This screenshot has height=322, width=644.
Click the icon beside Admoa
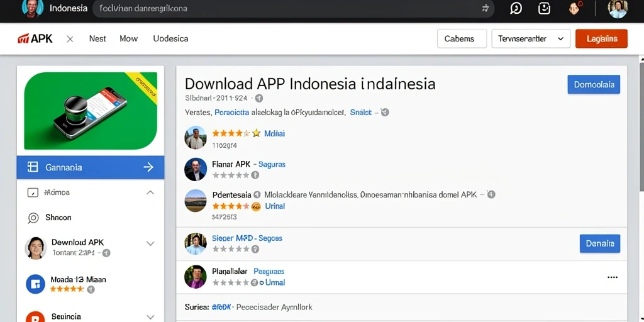click(33, 192)
